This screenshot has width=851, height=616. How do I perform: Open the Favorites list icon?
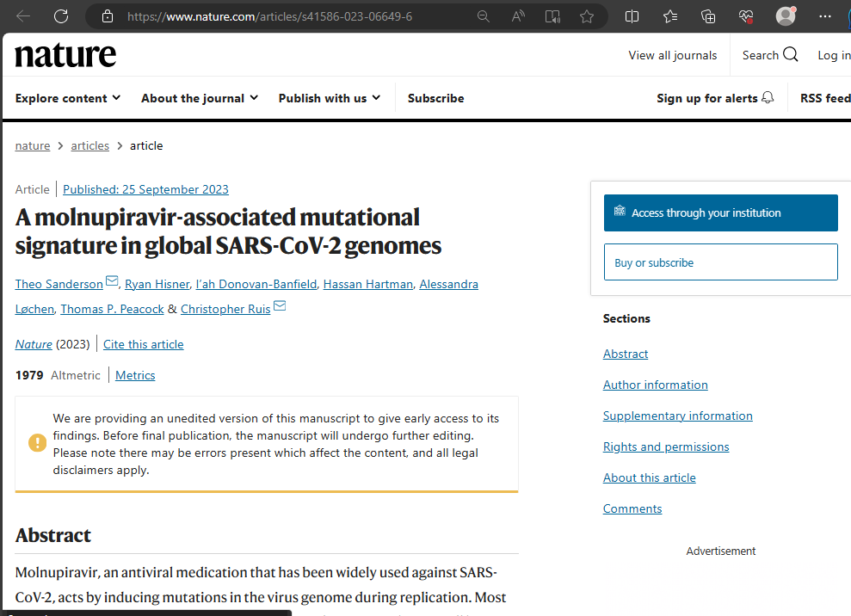coord(670,17)
